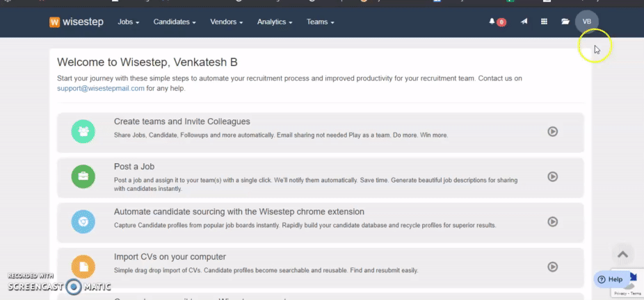Click the Wisestep logo
Screen dimensions: 644x300
click(77, 22)
